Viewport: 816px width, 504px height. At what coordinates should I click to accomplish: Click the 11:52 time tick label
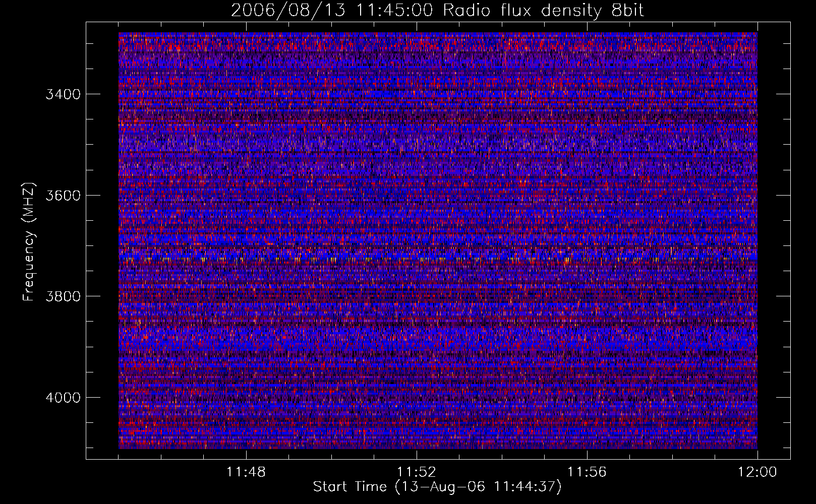pyautogui.click(x=417, y=472)
